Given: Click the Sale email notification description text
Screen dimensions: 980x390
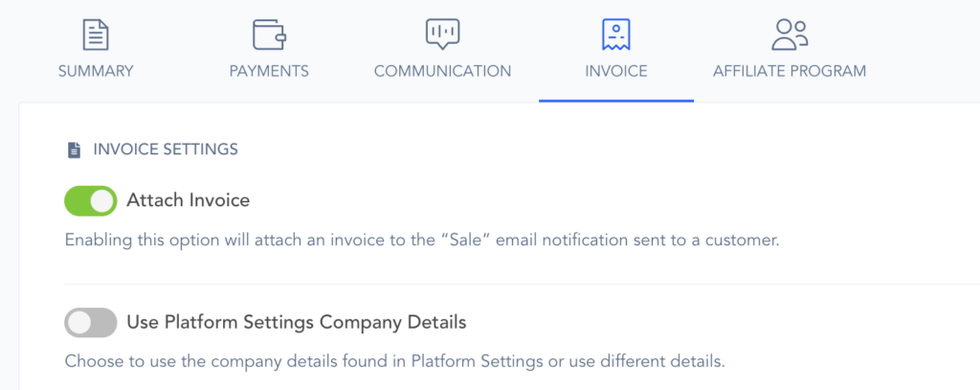Looking at the screenshot, I should (x=422, y=240).
